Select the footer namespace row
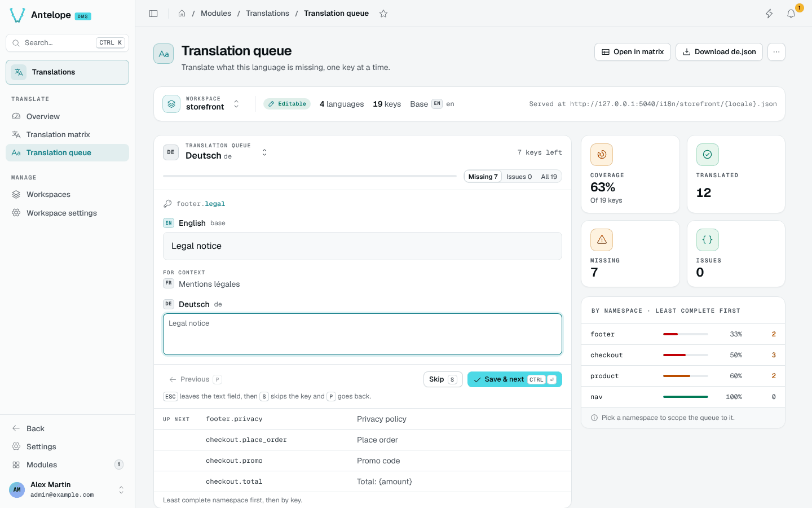This screenshot has height=508, width=812. click(683, 334)
